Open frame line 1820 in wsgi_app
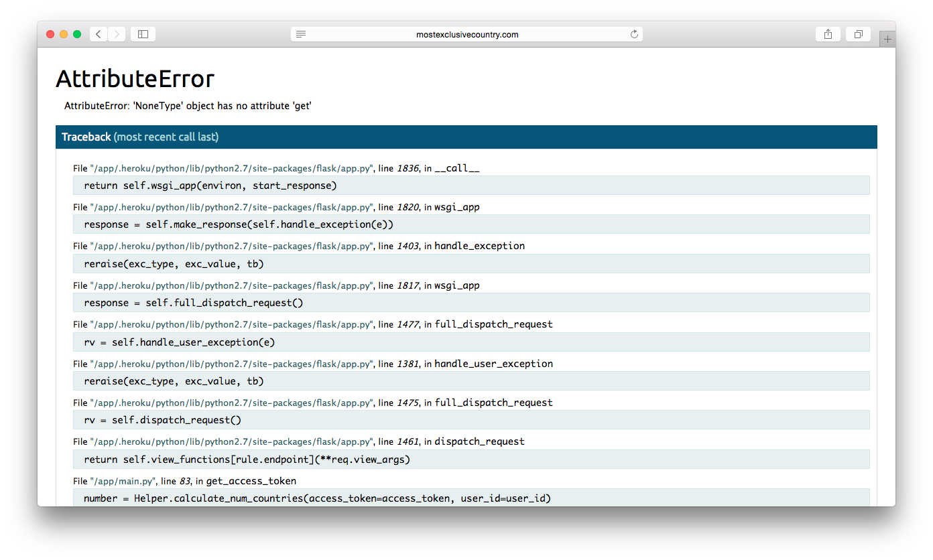 [x=276, y=207]
